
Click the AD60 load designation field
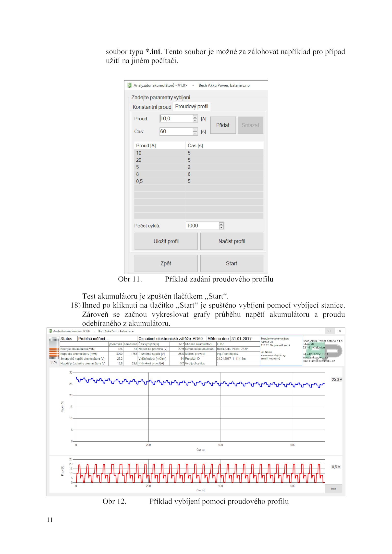point(199,339)
